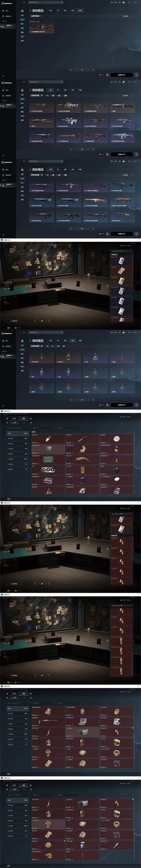141x868 pixels.
Task: Focus search box in first inventory window
Action: pos(18,428)
